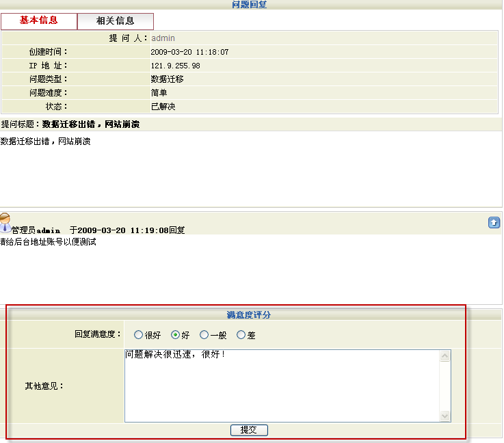The width and height of the screenshot is (504, 443).
Task: Click inside the 其他意见 text area
Action: click(282, 386)
